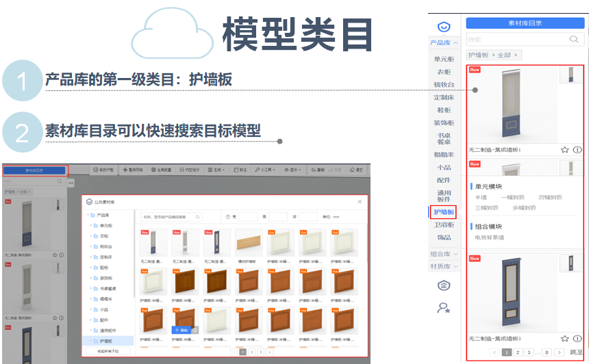Open the user favorites person-star icon
Image resolution: width=589 pixels, height=364 pixels.
[444, 308]
